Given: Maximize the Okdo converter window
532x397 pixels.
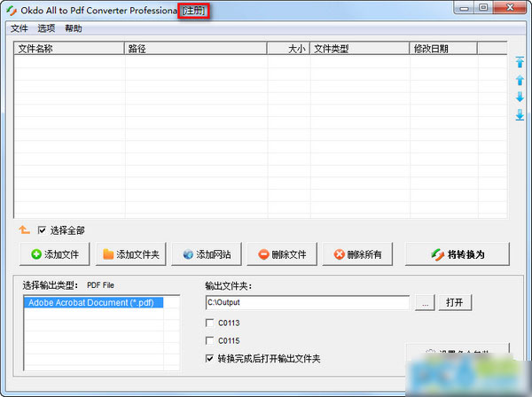Looking at the screenshot, I should click(483, 8).
